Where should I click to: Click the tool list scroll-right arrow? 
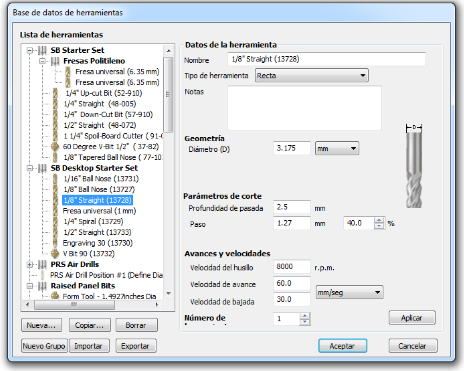(157, 304)
